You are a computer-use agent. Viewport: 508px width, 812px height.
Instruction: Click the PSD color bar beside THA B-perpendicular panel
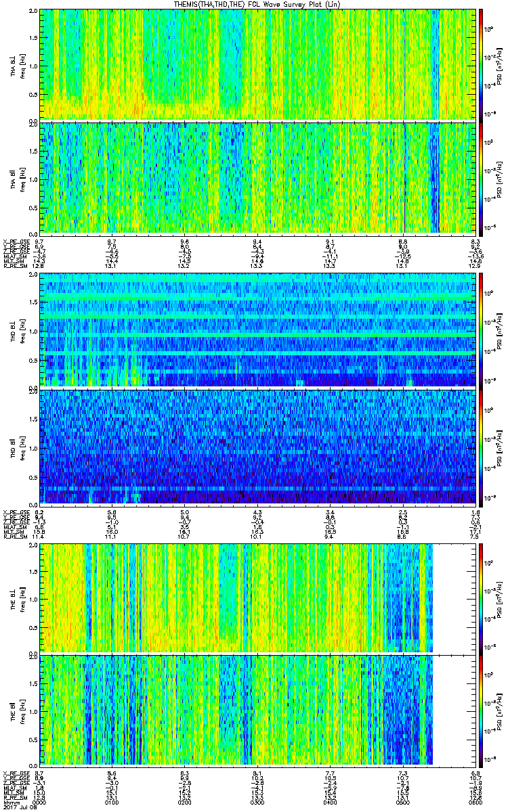tap(481, 64)
